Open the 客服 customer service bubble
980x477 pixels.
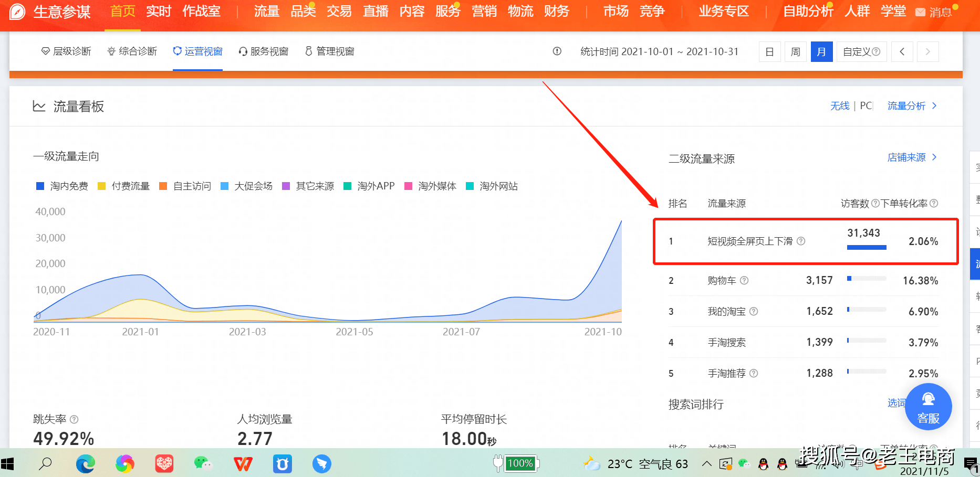coord(928,407)
